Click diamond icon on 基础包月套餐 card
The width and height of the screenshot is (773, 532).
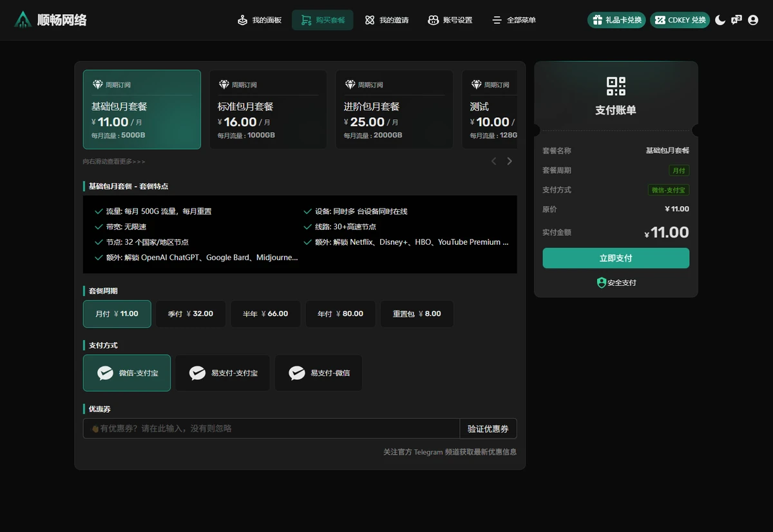point(98,84)
